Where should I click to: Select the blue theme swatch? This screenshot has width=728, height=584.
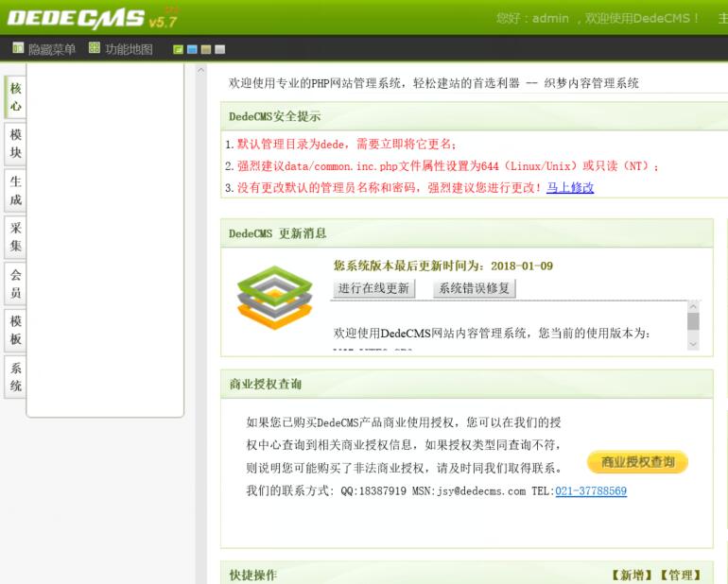click(x=192, y=49)
